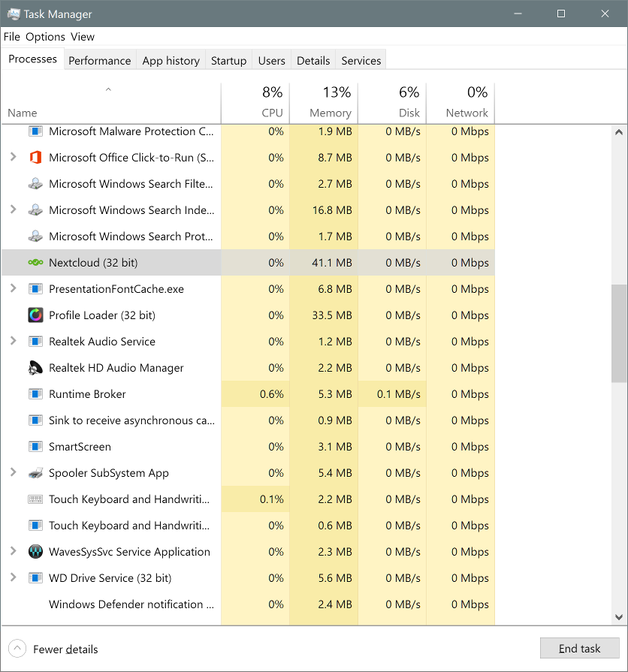Viewport: 628px width, 672px height.
Task: Select the Processes tab
Action: click(x=32, y=59)
